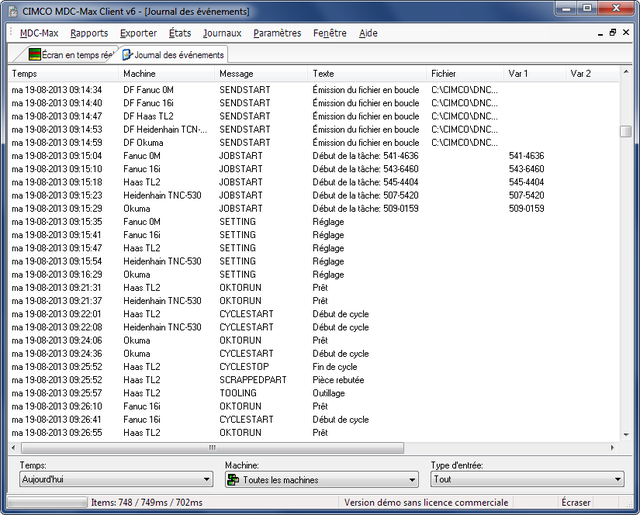640x515 pixels.
Task: Select the Journal des événements tab
Action: pyautogui.click(x=173, y=55)
